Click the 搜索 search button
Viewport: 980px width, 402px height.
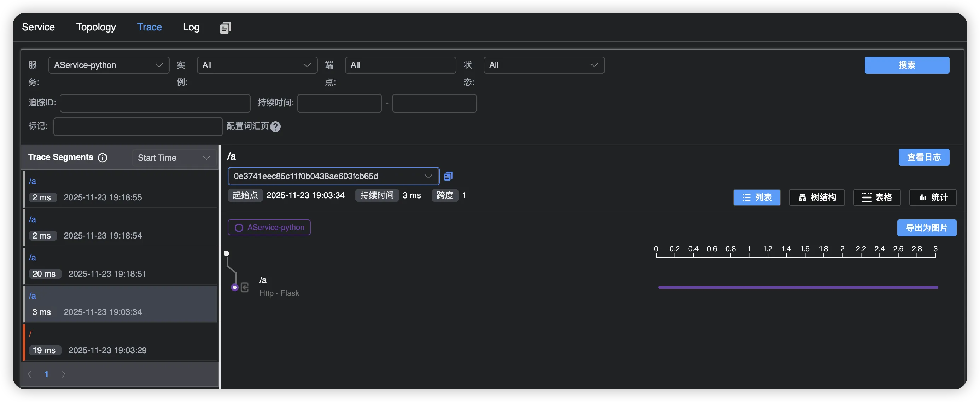pyautogui.click(x=906, y=65)
